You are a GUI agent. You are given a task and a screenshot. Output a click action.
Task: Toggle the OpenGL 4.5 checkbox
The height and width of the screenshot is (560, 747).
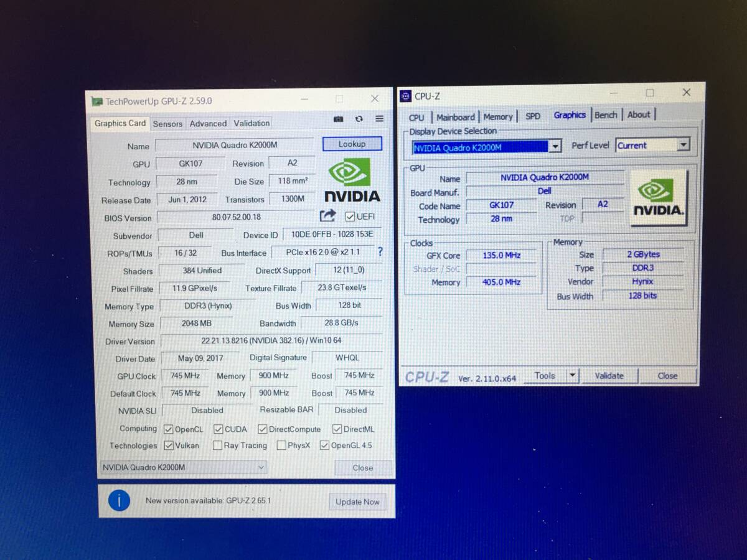point(324,446)
